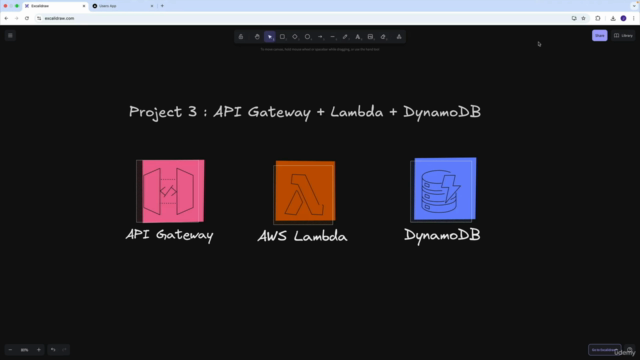640x360 pixels.
Task: Redo the last undone action
Action: coord(64,350)
